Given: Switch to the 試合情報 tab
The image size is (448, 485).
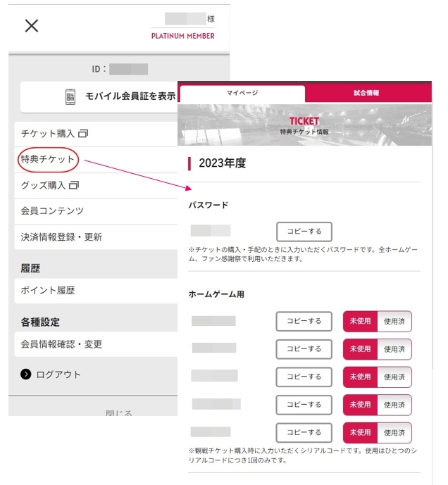Looking at the screenshot, I should pyautogui.click(x=368, y=94).
